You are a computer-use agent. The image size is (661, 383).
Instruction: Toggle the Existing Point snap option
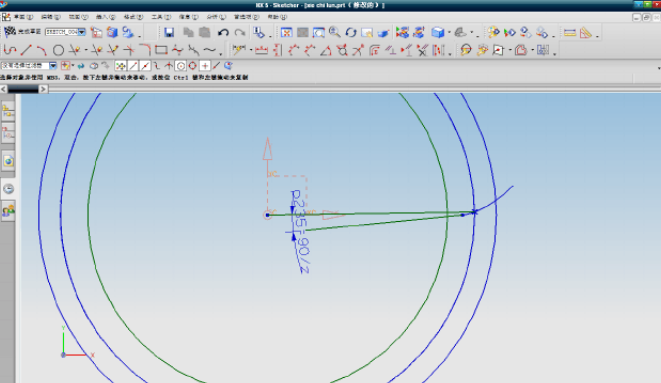coord(204,66)
